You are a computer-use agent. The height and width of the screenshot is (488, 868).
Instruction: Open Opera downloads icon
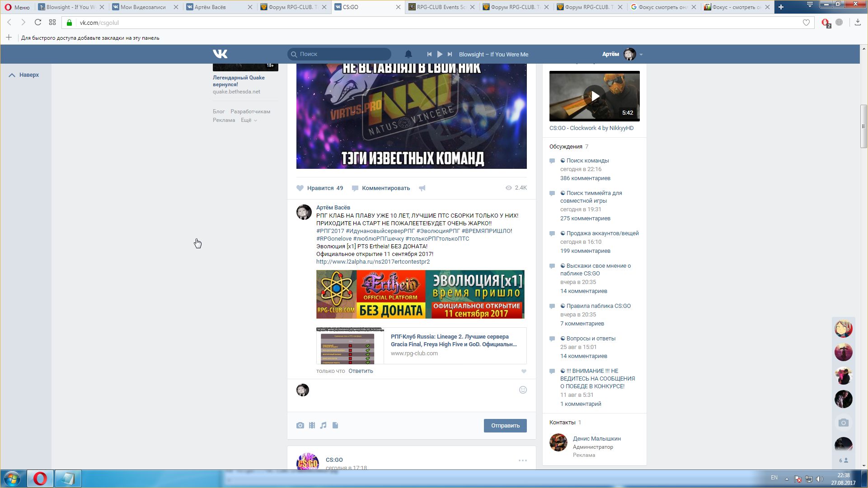[x=858, y=23]
